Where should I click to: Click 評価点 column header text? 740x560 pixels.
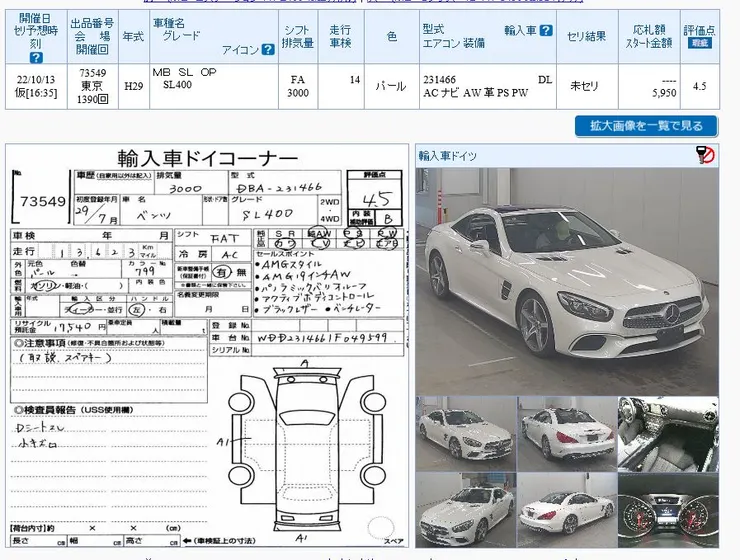click(x=699, y=31)
